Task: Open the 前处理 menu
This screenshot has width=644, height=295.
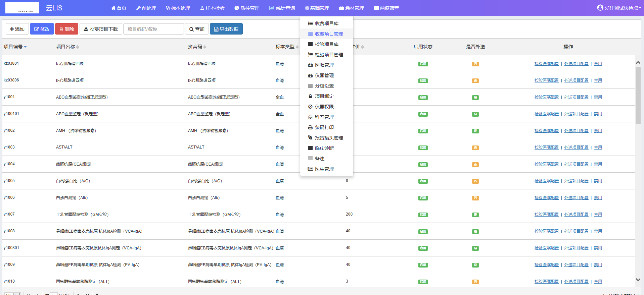Action: [x=146, y=8]
